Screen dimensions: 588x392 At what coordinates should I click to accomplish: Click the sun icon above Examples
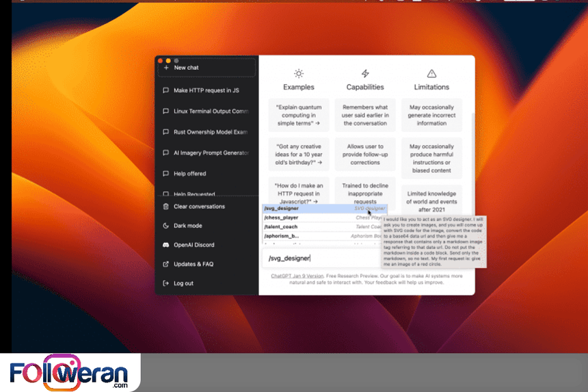click(x=299, y=73)
